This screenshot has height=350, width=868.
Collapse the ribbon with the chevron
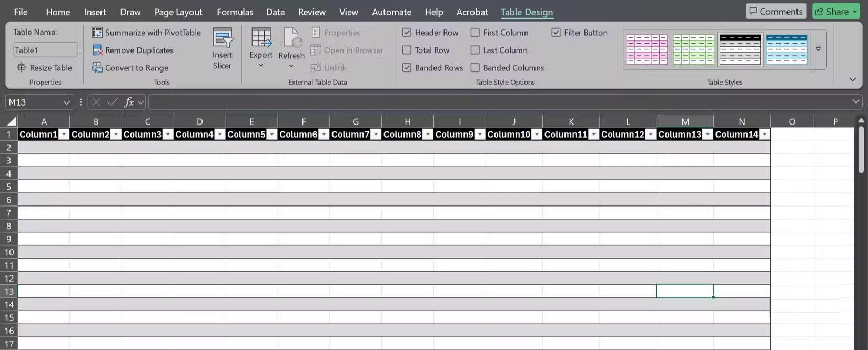point(853,79)
